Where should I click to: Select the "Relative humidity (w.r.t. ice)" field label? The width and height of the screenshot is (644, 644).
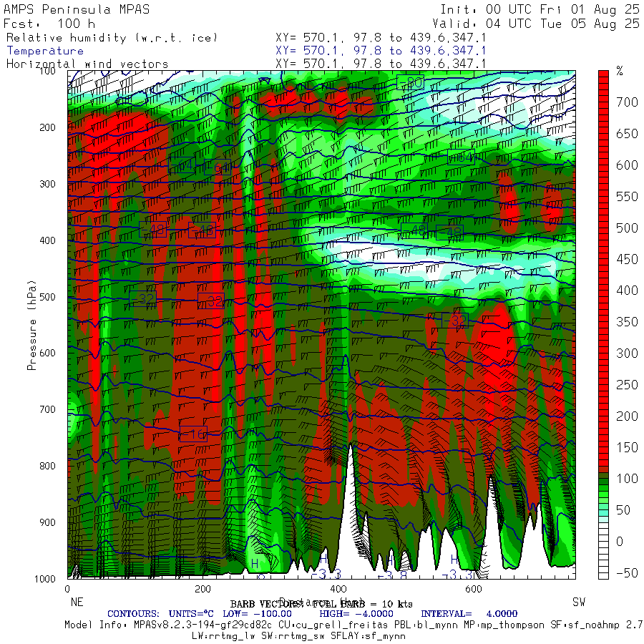coord(112,38)
